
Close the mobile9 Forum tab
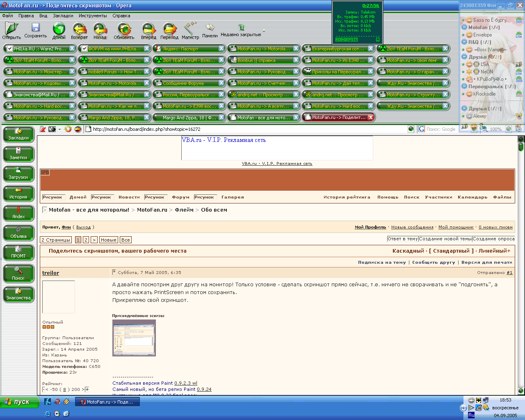[x=146, y=71]
